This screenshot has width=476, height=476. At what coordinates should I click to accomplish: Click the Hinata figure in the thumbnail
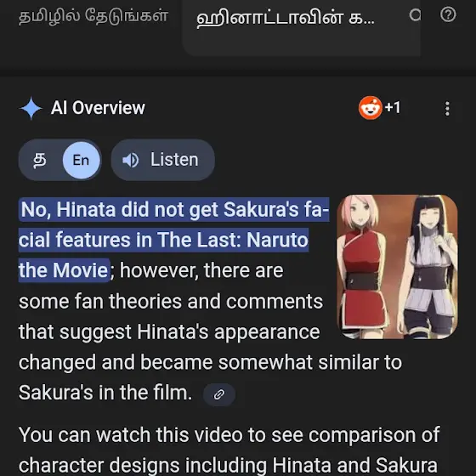pyautogui.click(x=428, y=265)
